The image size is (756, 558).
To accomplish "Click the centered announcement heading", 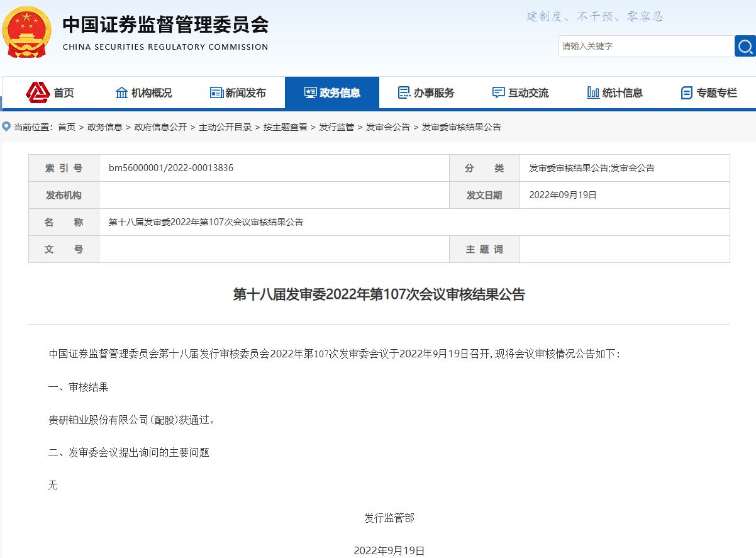I will tap(379, 294).
